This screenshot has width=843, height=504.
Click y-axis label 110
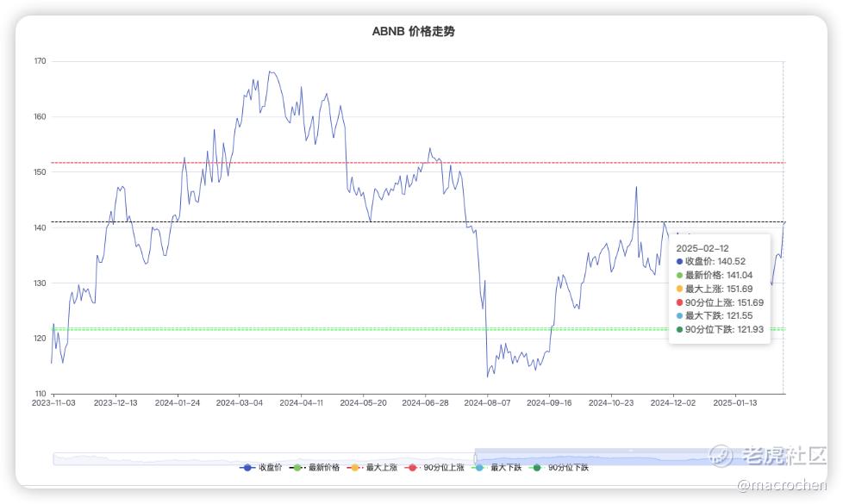pos(40,394)
